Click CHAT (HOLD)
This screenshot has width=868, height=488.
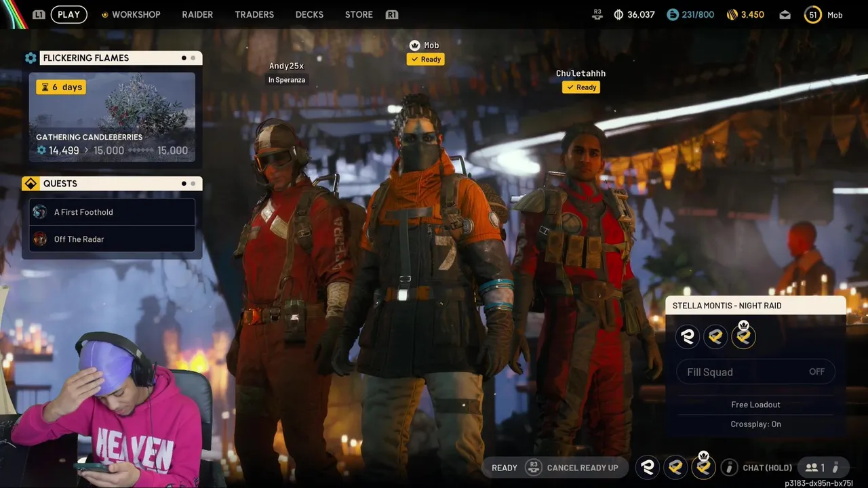(768, 468)
